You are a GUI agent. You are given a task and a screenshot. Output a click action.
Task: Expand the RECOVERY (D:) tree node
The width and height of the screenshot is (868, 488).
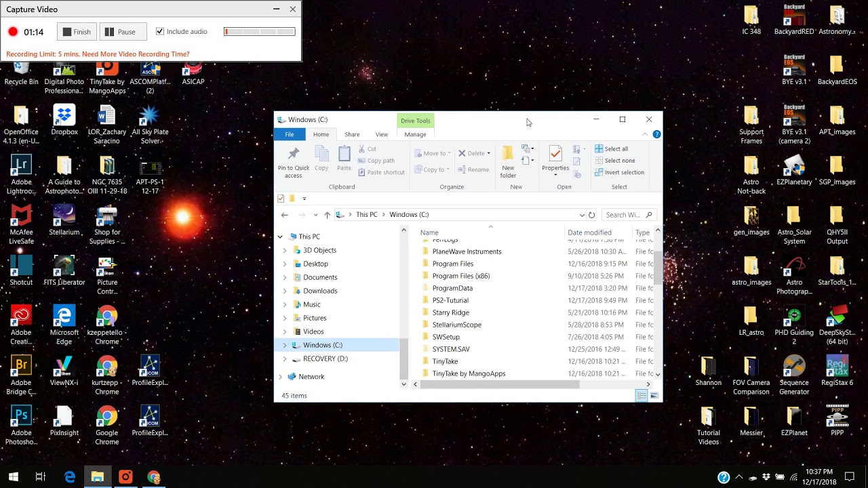point(285,359)
